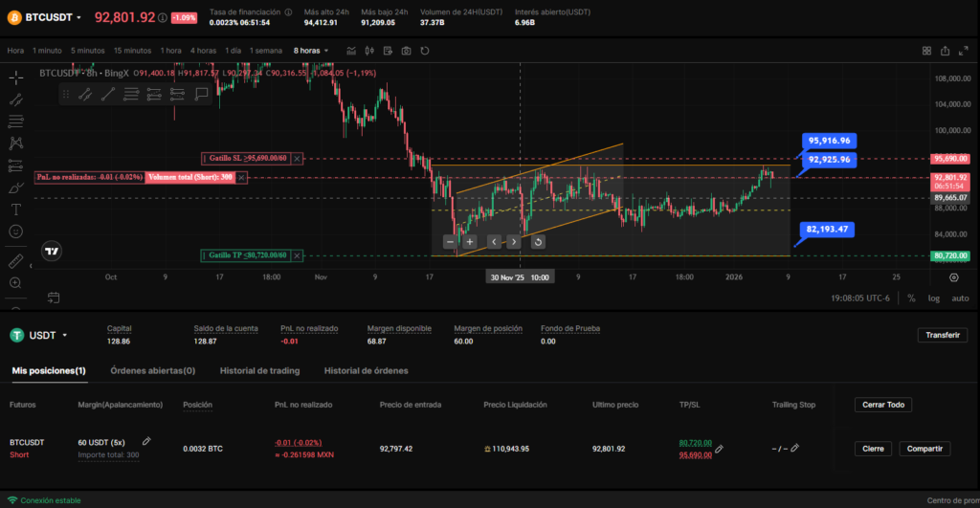980x508 pixels.
Task: Switch to Órdenes abiertas tab
Action: click(x=152, y=370)
